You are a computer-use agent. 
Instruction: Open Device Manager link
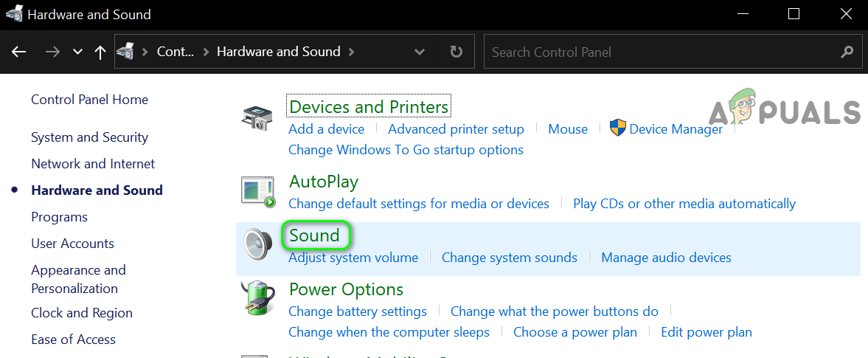[x=676, y=129]
